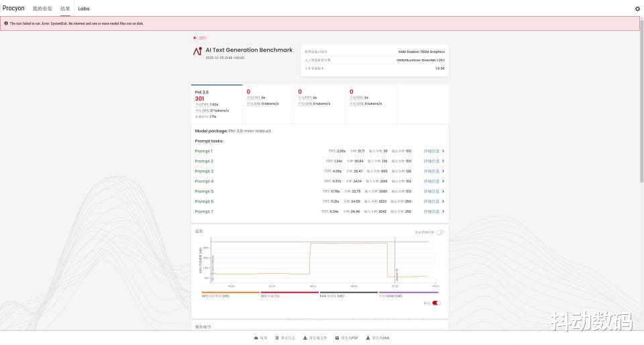Click the cloud publish icon in bottom bar
644x345 pixels.
click(256, 338)
